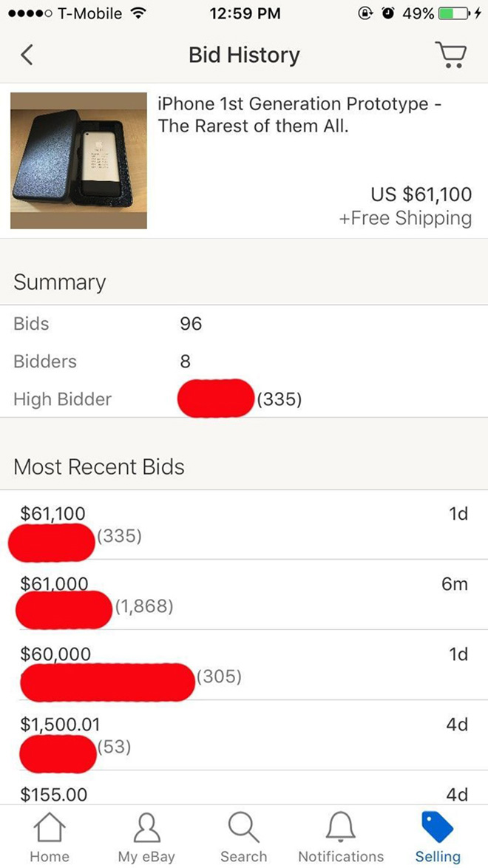488x868 pixels.
Task: Tap the alarm clock status icon
Action: coord(389,13)
